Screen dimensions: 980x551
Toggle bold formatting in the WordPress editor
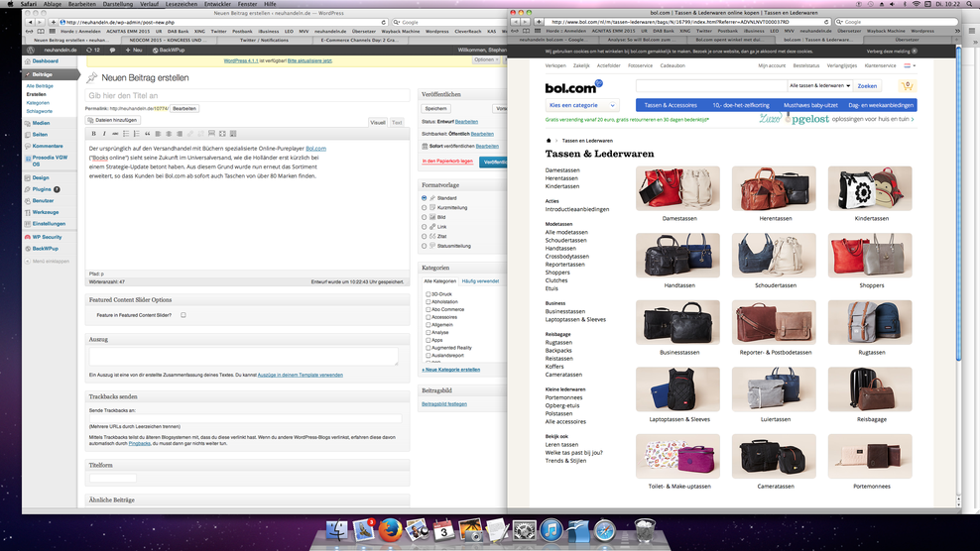point(94,134)
